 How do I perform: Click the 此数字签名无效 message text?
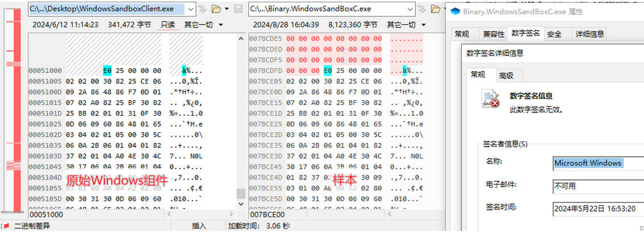pyautogui.click(x=536, y=110)
